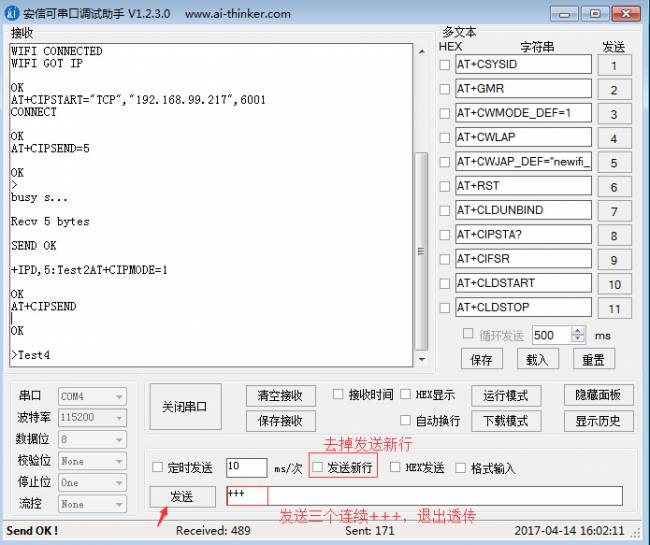Click the 清空接收 button
This screenshot has width=650, height=545.
281,396
